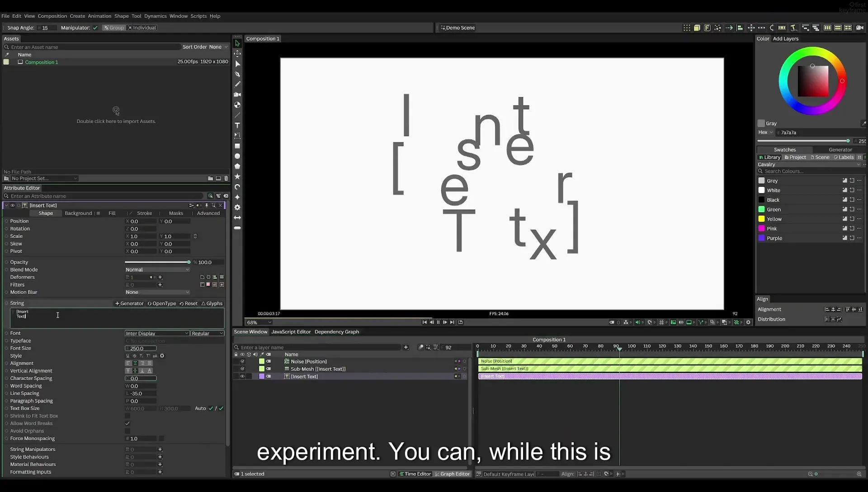Choose the Line tool

tap(237, 115)
